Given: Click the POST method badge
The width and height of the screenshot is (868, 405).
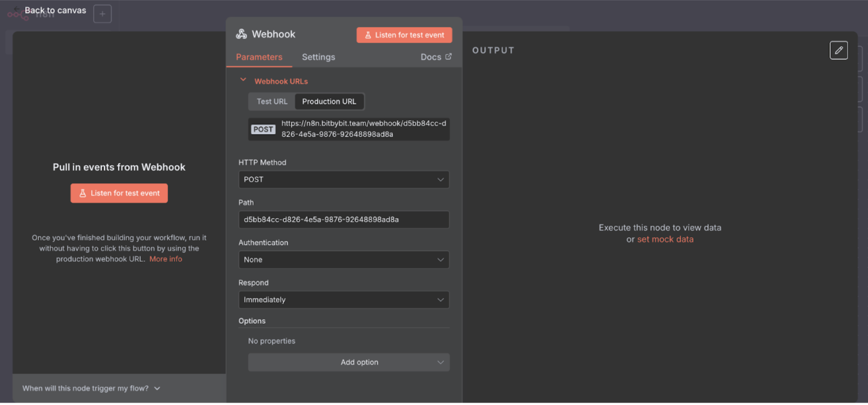Looking at the screenshot, I should pos(263,129).
